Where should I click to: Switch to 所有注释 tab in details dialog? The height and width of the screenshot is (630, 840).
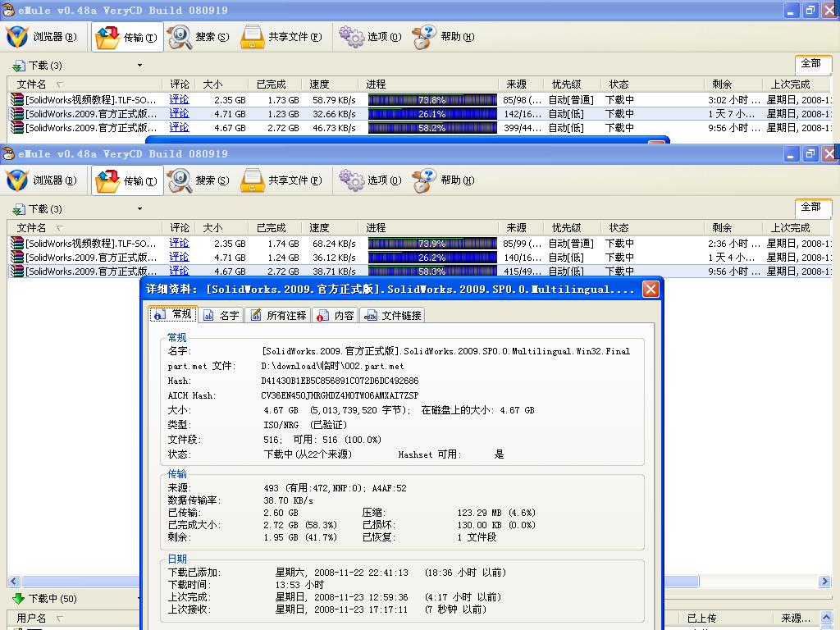(x=279, y=316)
